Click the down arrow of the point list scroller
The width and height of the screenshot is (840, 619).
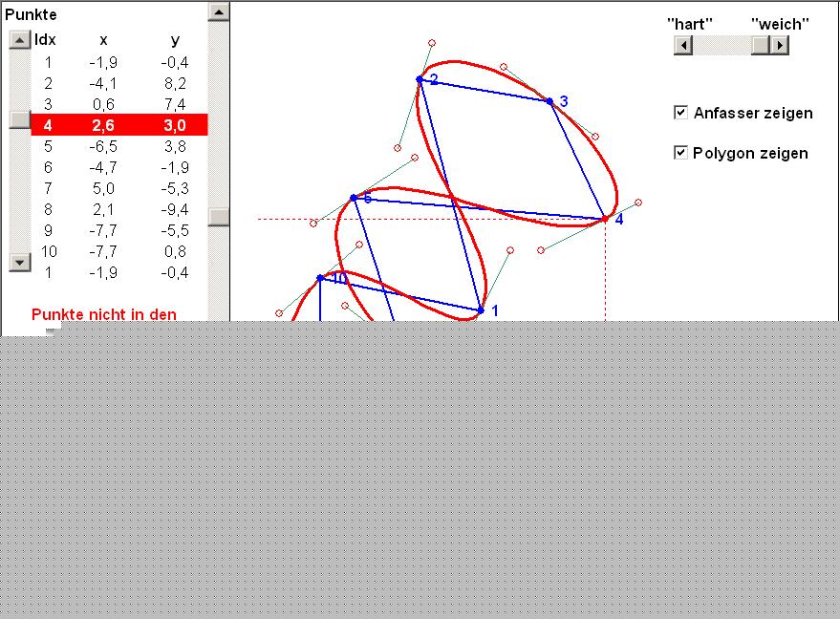click(19, 262)
